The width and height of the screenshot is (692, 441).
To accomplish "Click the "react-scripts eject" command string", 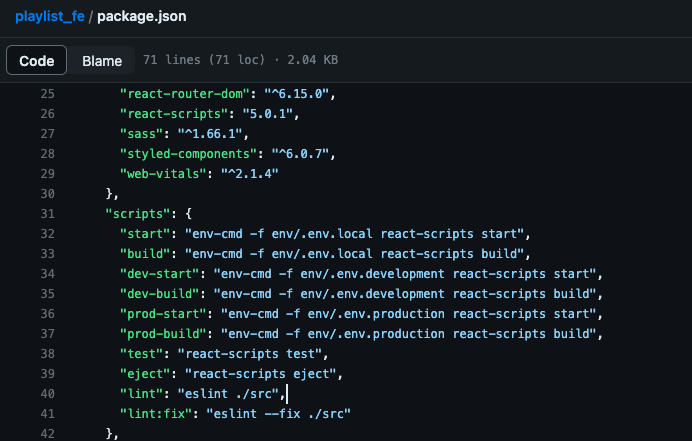I will (x=261, y=374).
